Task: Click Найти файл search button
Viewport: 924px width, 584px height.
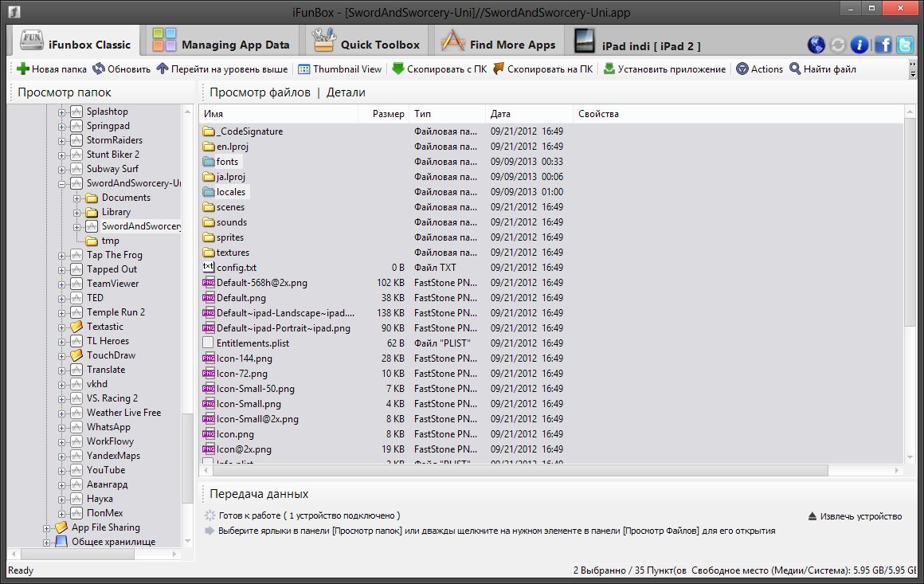Action: coord(822,69)
